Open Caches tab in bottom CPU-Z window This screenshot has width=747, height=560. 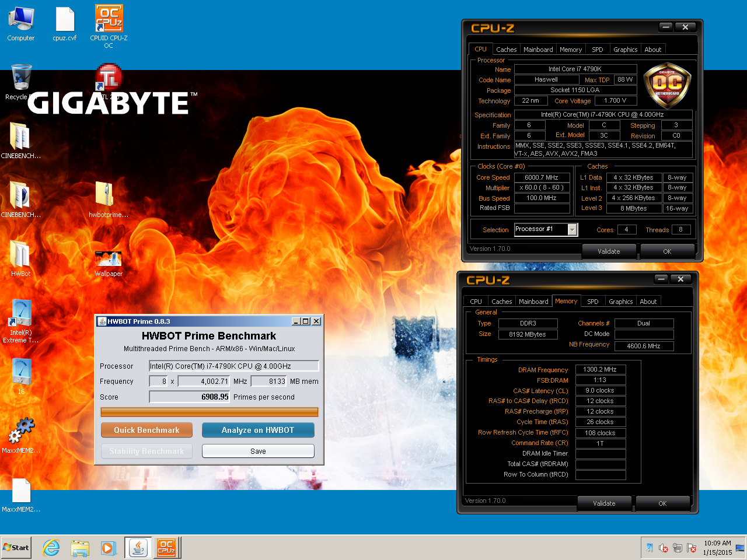(x=502, y=302)
